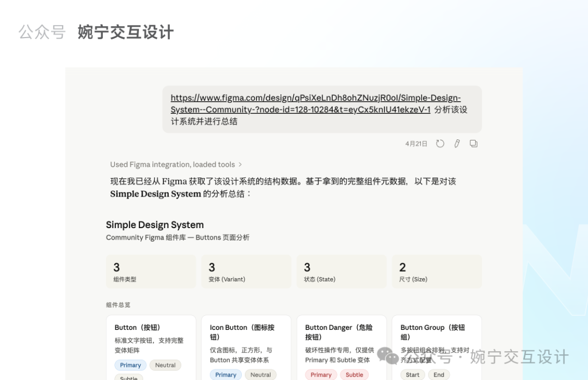Viewport: 588px width, 380px height.
Task: Click the pencil edit message icon
Action: pos(457,144)
